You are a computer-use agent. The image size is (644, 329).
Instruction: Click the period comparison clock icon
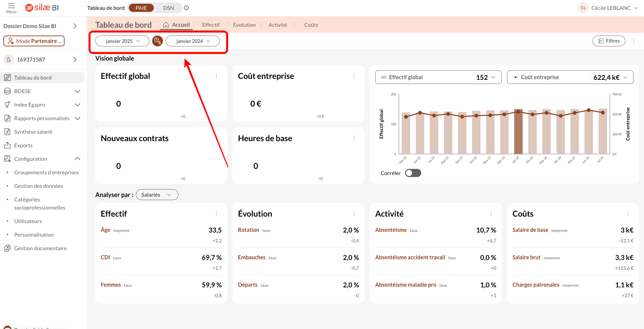[x=158, y=41]
